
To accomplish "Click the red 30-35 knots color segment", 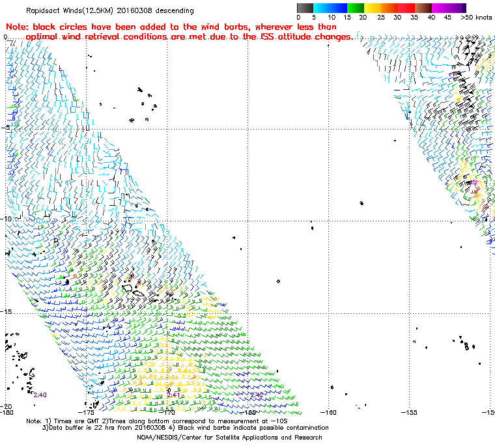I will pos(406,8).
